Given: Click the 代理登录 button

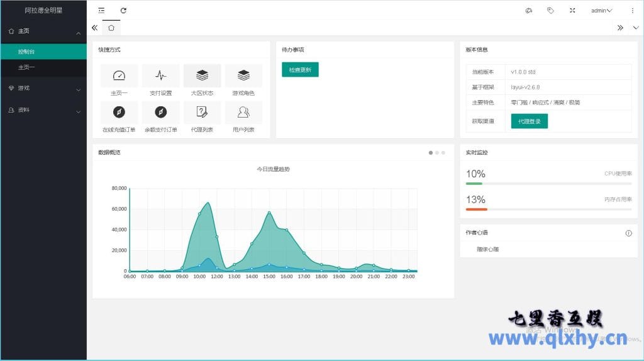Looking at the screenshot, I should coord(529,121).
